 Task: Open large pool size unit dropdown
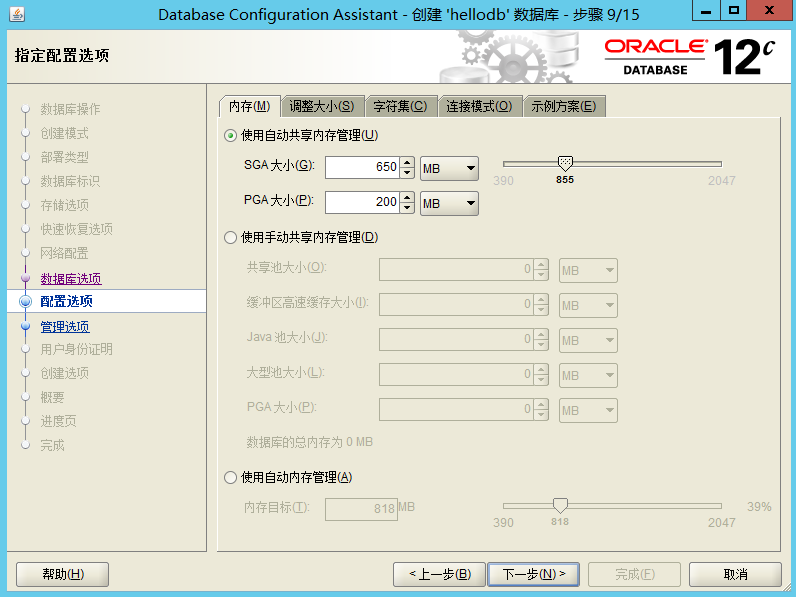[x=588, y=375]
